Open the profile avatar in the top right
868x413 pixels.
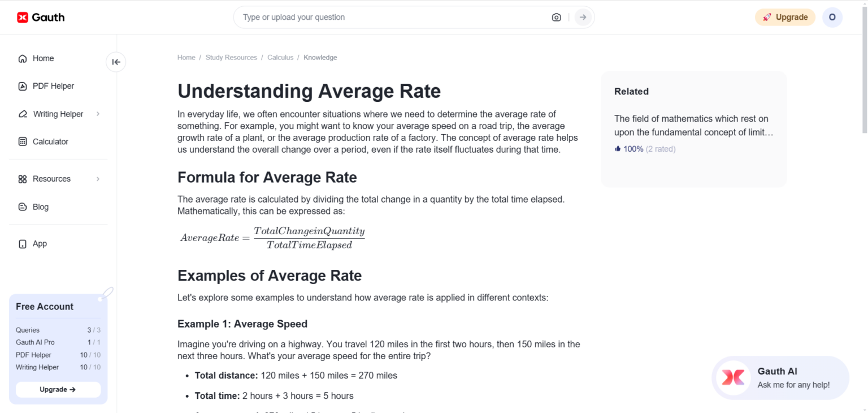click(832, 17)
